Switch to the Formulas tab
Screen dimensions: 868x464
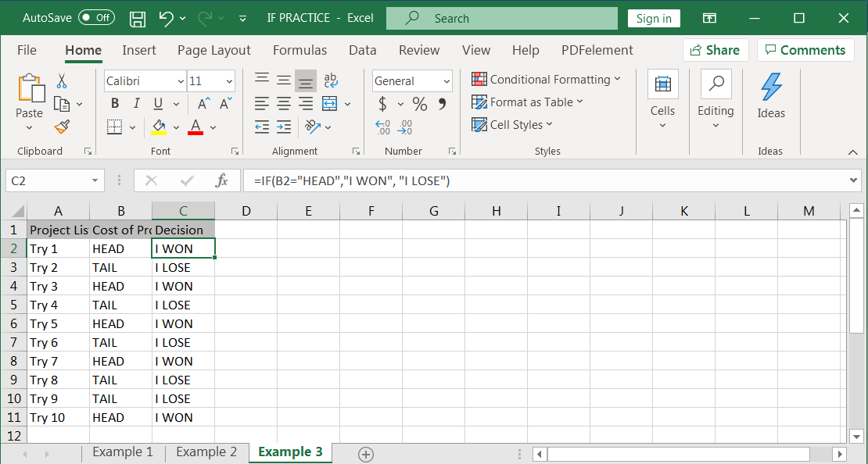[x=300, y=50]
